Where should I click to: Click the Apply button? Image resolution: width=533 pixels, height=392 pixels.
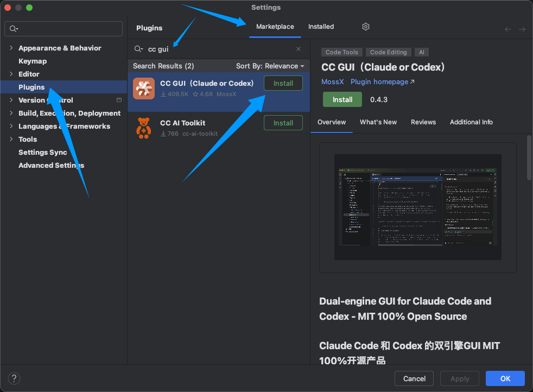460,378
